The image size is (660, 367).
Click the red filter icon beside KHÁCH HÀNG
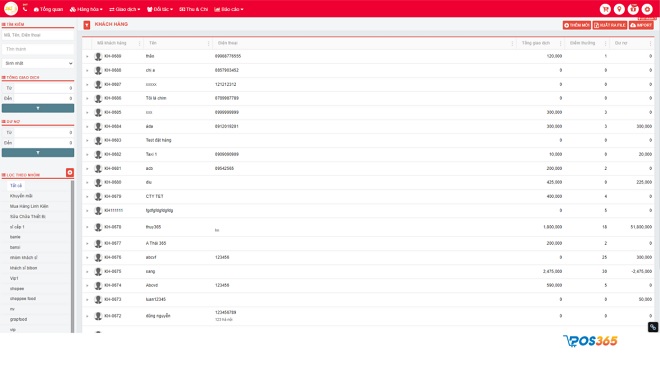pyautogui.click(x=87, y=25)
